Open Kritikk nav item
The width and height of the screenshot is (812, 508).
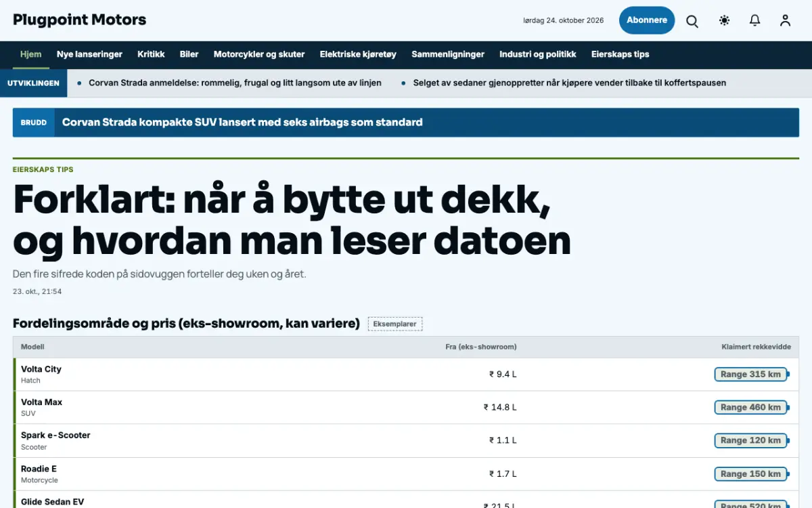click(151, 54)
